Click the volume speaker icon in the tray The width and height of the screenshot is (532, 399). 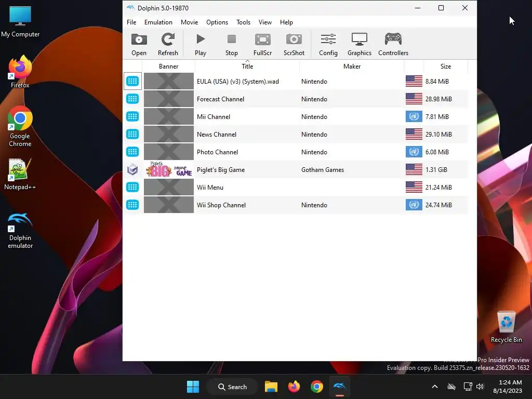pyautogui.click(x=480, y=387)
